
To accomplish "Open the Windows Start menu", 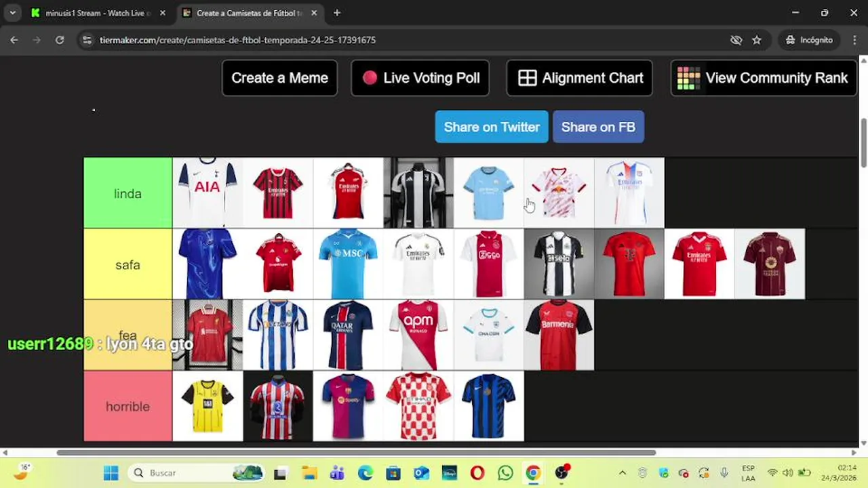I will (111, 473).
